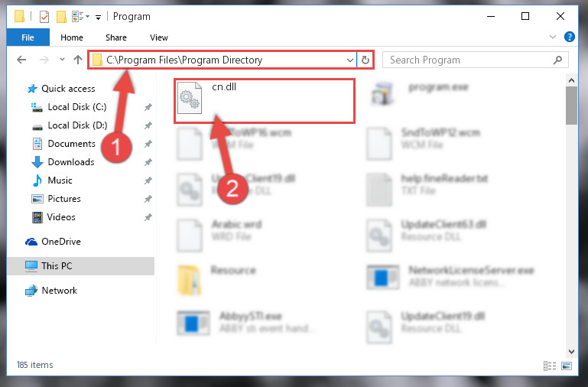Toggle pin beside Music folder
The image size is (588, 387).
[148, 180]
